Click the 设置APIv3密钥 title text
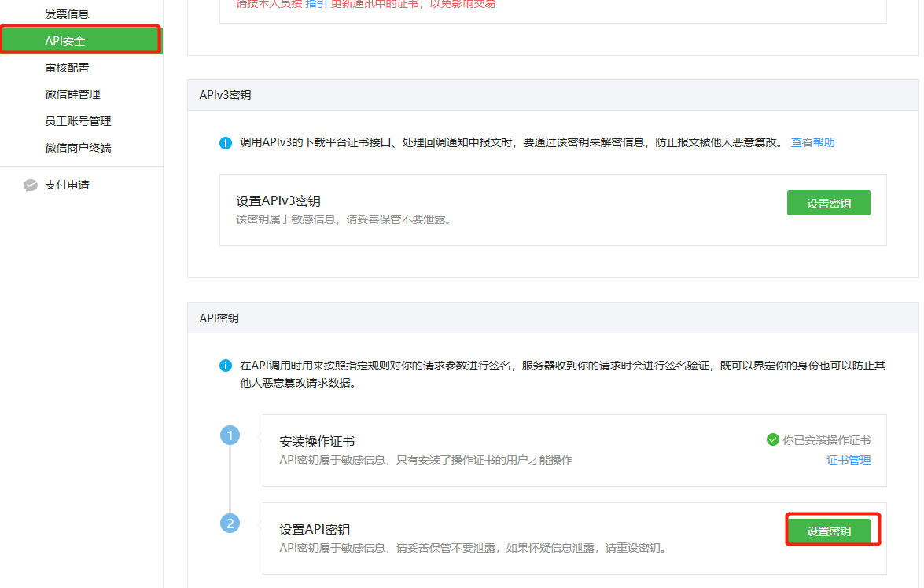The width and height of the screenshot is (924, 588). pos(278,201)
